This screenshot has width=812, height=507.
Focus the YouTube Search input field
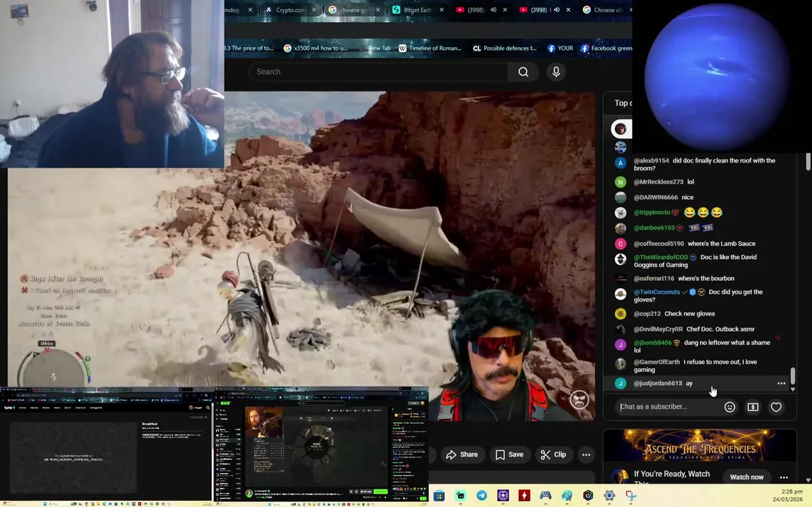point(379,72)
